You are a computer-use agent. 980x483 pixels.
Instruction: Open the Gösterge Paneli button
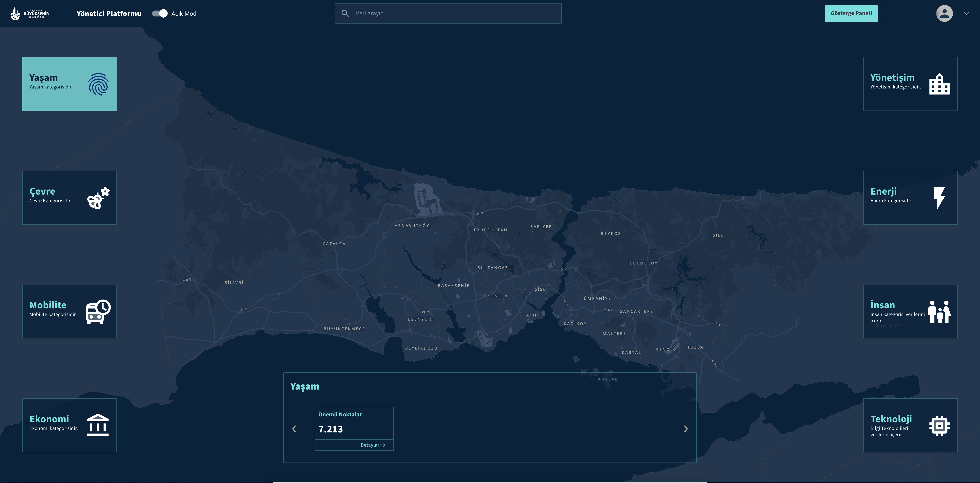tap(851, 13)
